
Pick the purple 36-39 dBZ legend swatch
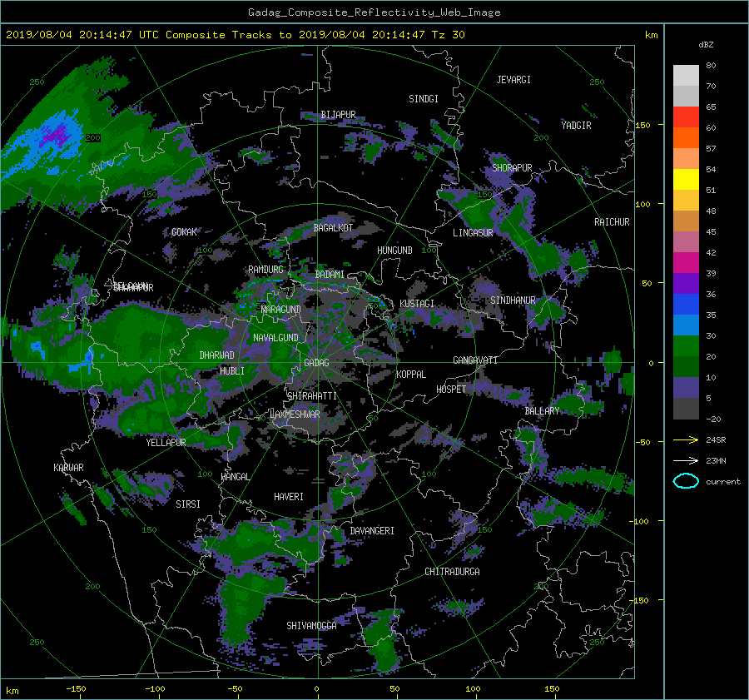(686, 283)
